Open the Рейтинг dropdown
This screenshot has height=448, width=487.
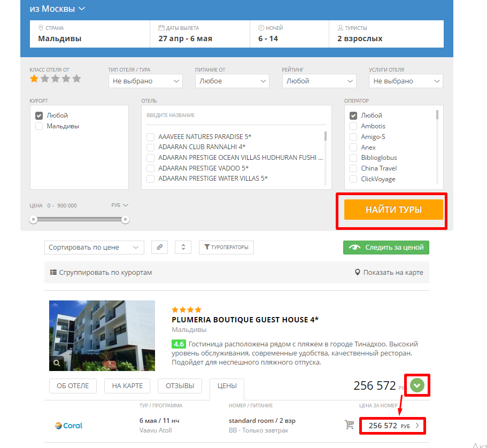point(319,81)
